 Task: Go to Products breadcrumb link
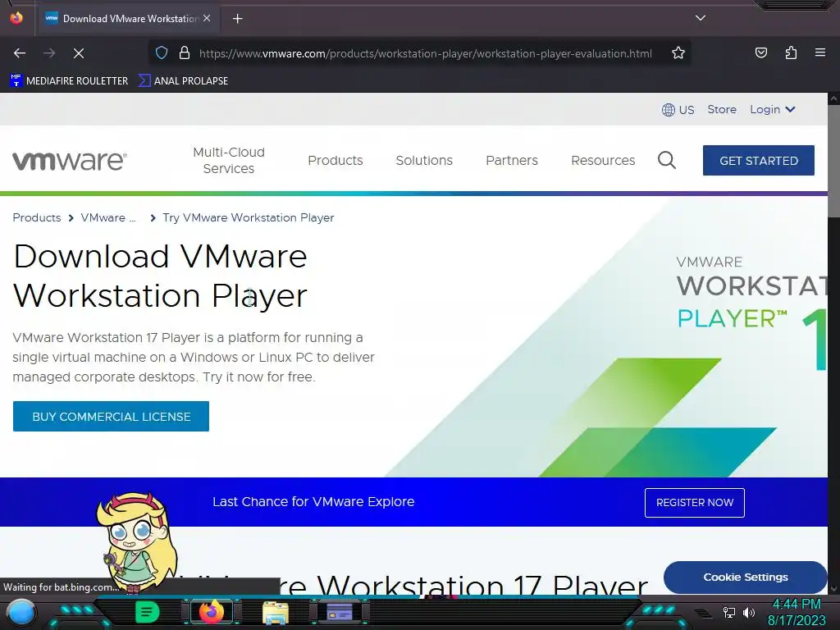[36, 217]
